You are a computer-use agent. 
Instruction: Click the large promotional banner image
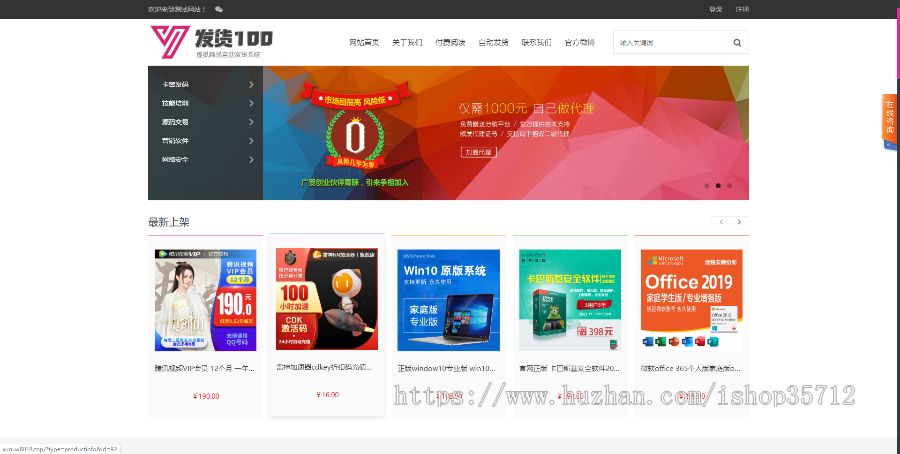tap(506, 133)
